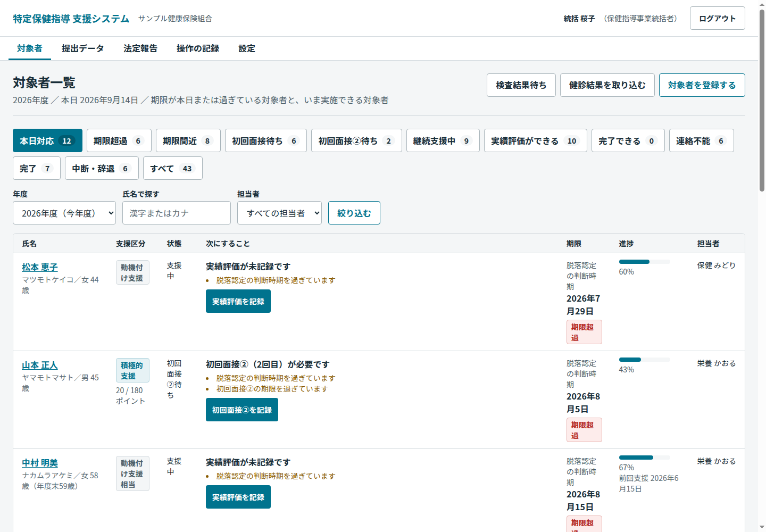
Task: Go to the 操作の記録 tab
Action: pyautogui.click(x=198, y=48)
